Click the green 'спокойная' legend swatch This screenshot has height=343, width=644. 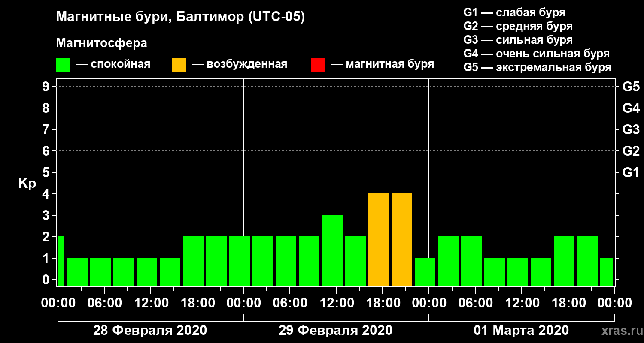(63, 64)
